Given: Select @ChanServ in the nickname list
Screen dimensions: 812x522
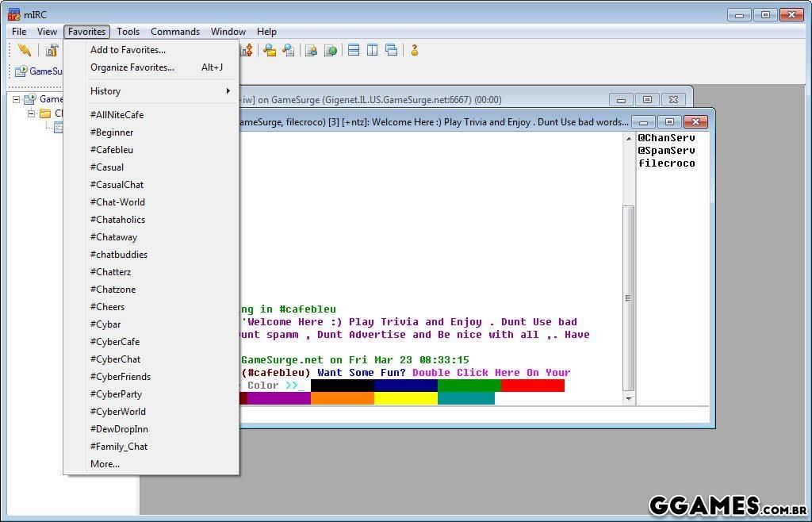Looking at the screenshot, I should pos(666,138).
